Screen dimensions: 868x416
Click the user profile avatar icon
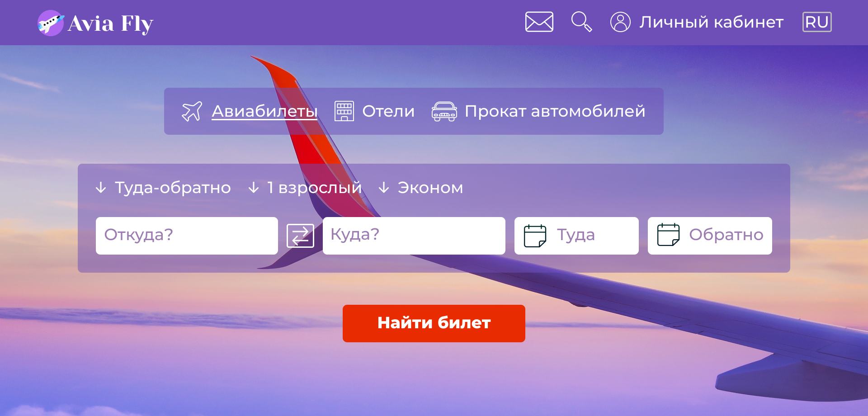(x=620, y=22)
